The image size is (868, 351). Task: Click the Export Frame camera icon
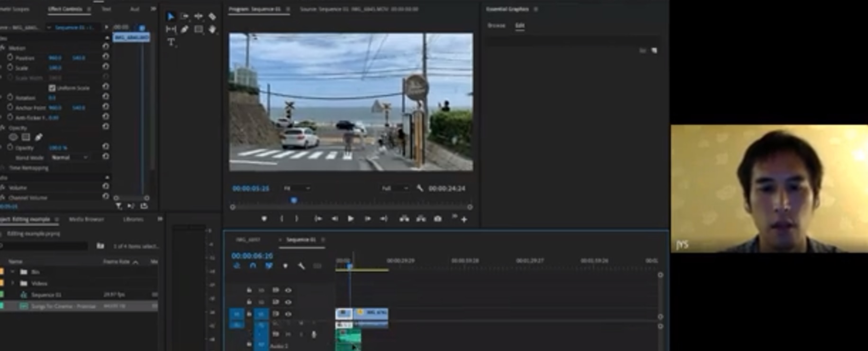[x=438, y=219]
